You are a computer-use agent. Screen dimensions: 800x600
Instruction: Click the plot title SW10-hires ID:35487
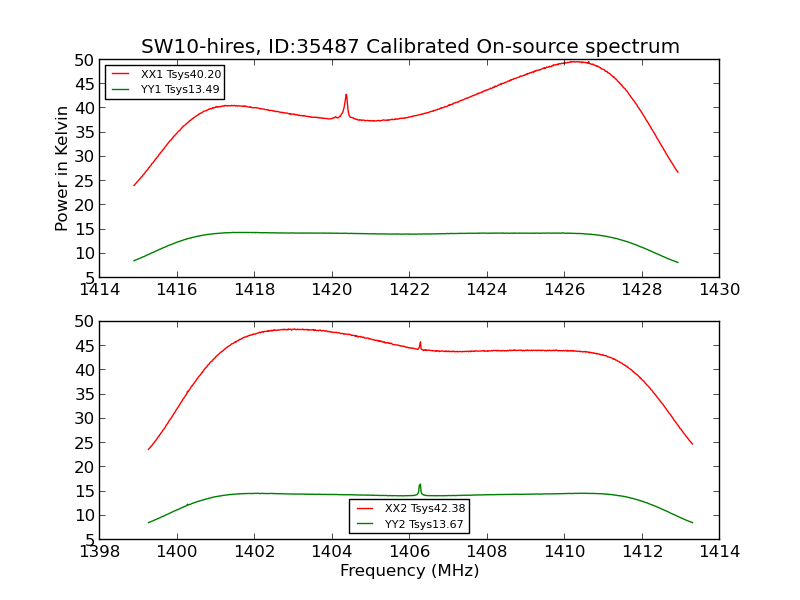(x=410, y=46)
